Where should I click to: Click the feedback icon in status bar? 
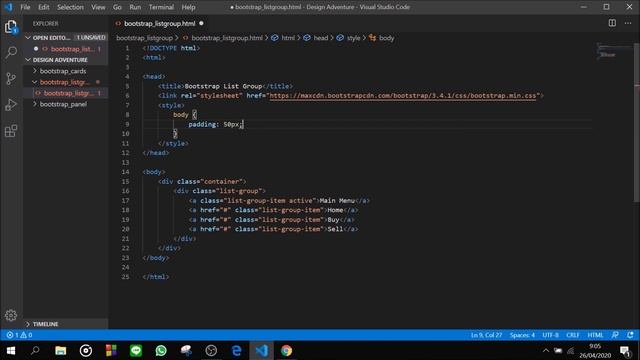tap(615, 335)
